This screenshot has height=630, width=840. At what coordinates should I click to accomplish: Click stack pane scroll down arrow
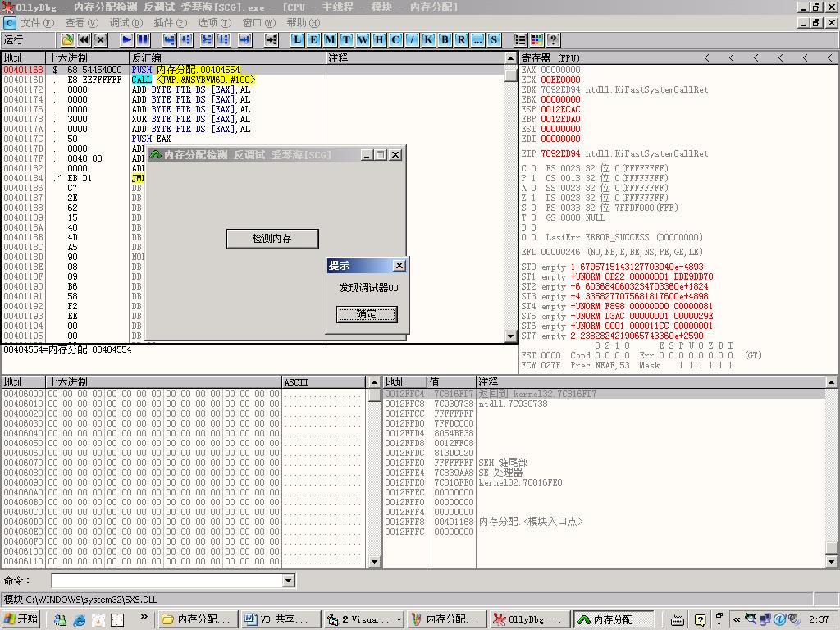coord(832,562)
